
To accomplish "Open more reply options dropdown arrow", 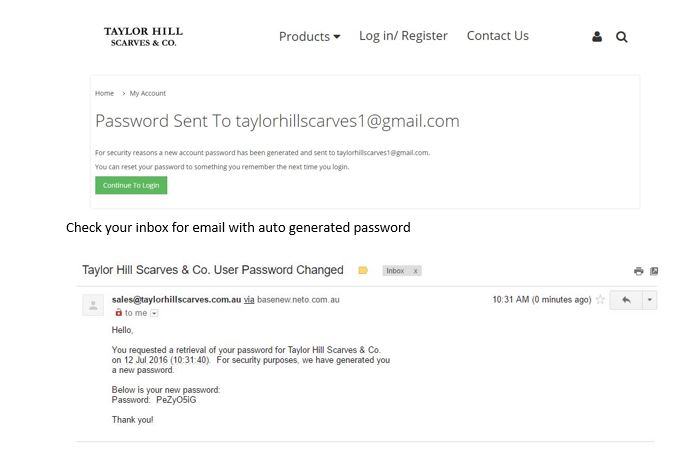I will point(649,300).
